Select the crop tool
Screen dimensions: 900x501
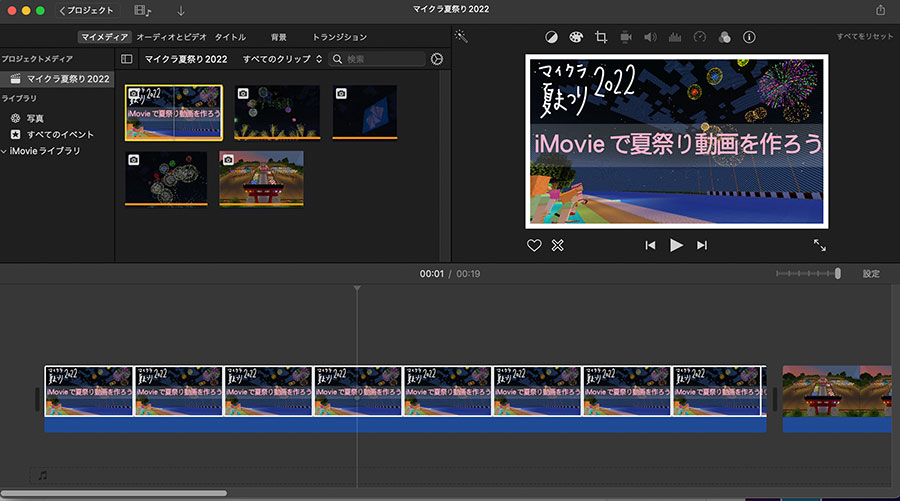click(601, 37)
